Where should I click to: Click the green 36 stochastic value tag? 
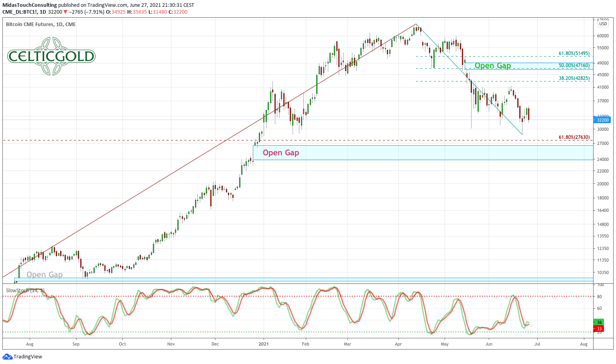599,322
